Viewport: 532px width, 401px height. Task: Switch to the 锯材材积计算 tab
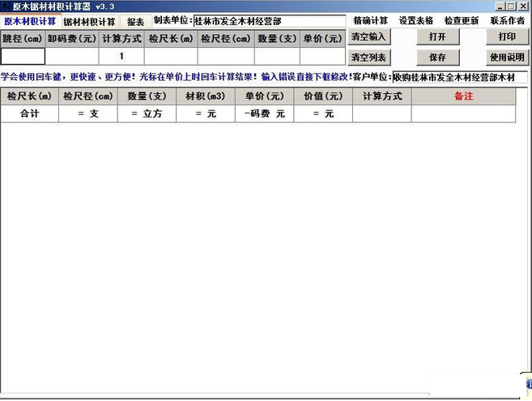[89, 22]
